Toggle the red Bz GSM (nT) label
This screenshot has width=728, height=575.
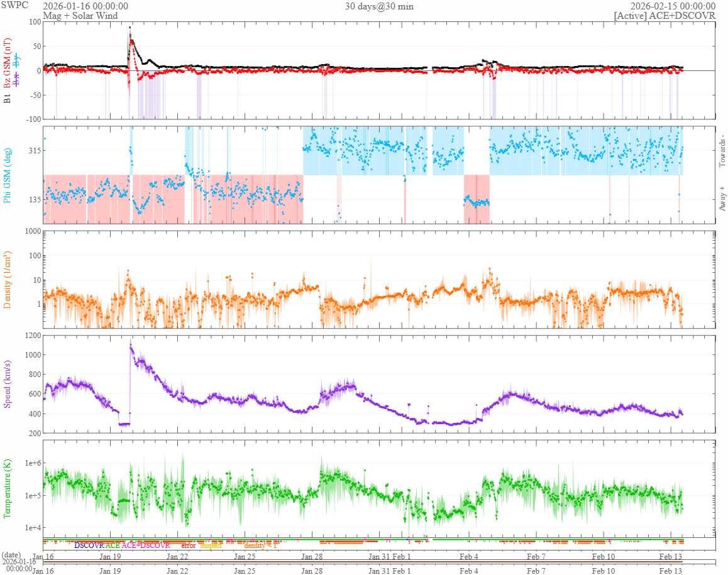[7, 63]
